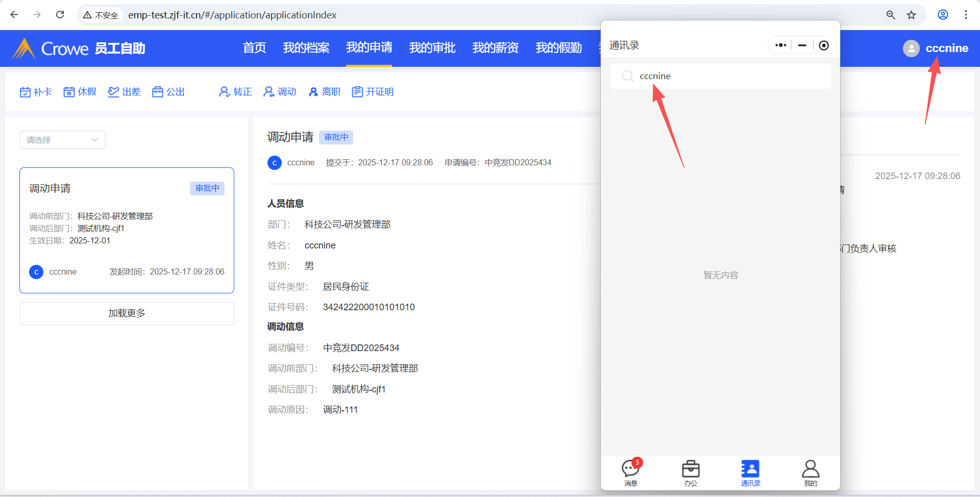Screen dimensions: 980x497
Task: Click the 加载更多 button
Action: click(x=127, y=313)
